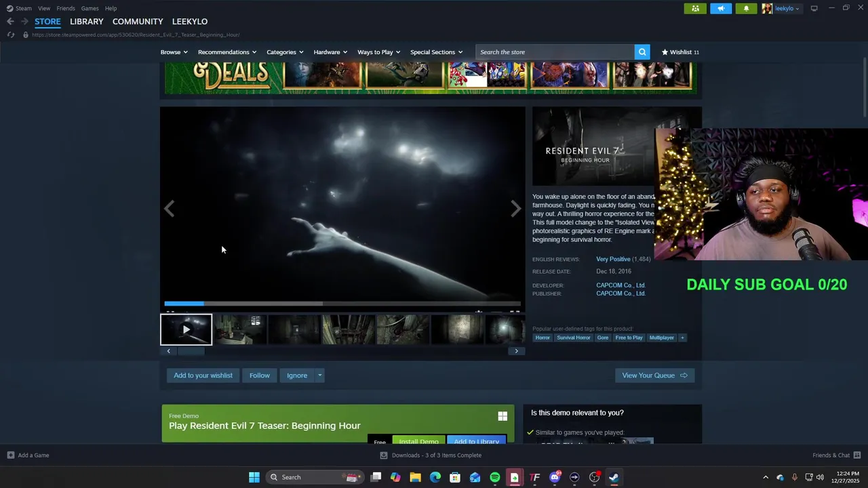Open the Friends menu
Image resolution: width=868 pixels, height=488 pixels.
pos(66,8)
